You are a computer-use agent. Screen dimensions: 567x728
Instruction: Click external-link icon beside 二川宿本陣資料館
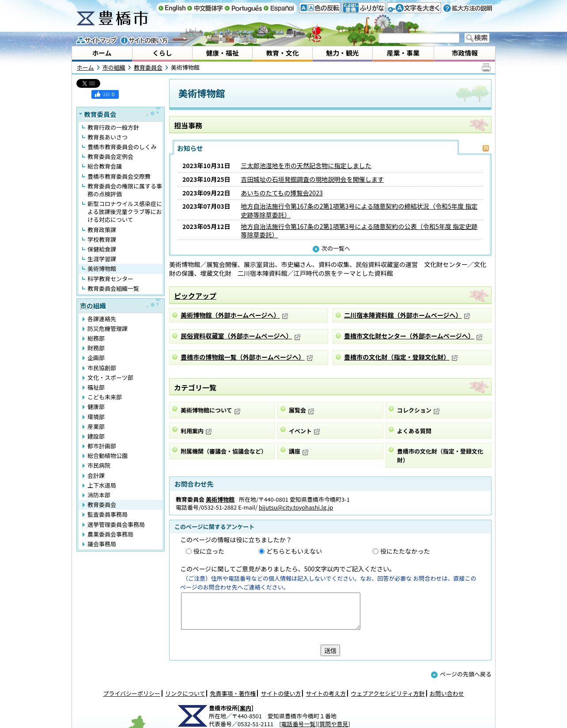[x=467, y=316]
